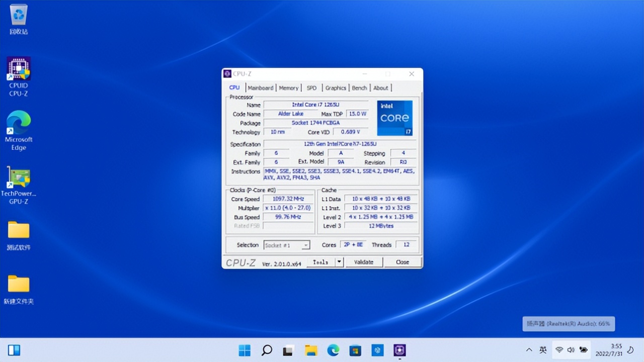The height and width of the screenshot is (362, 644).
Task: Click the Wi-Fi icon in system tray
Action: click(x=559, y=350)
